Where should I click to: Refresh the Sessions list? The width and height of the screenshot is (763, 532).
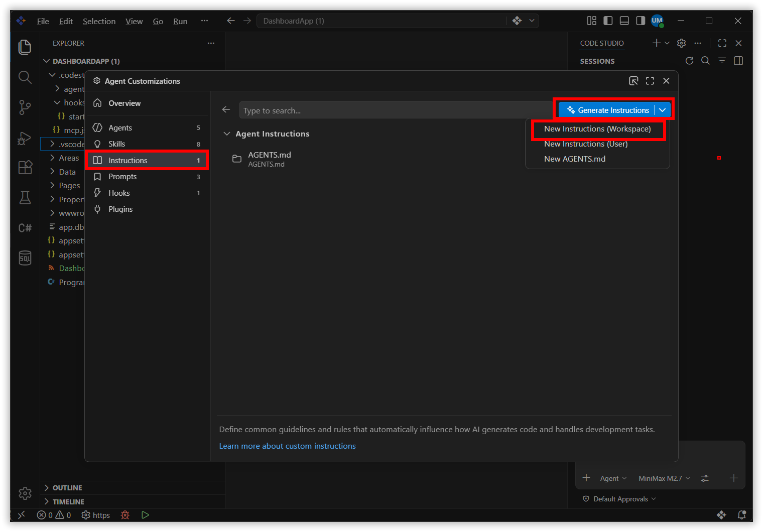689,61
